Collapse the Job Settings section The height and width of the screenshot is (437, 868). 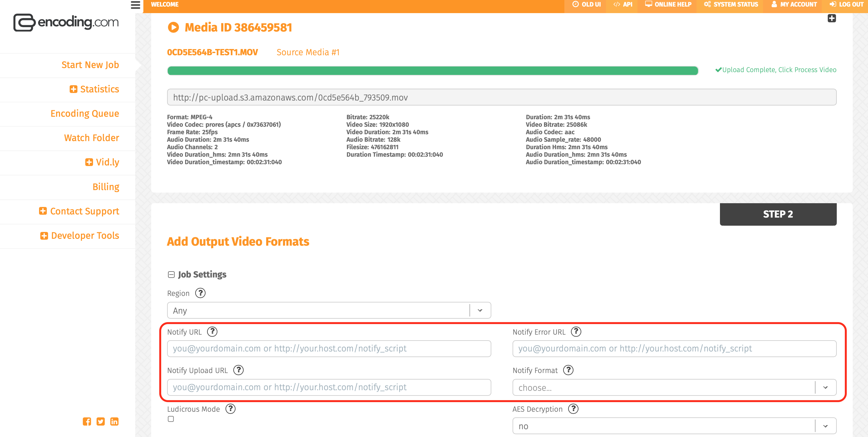[171, 275]
